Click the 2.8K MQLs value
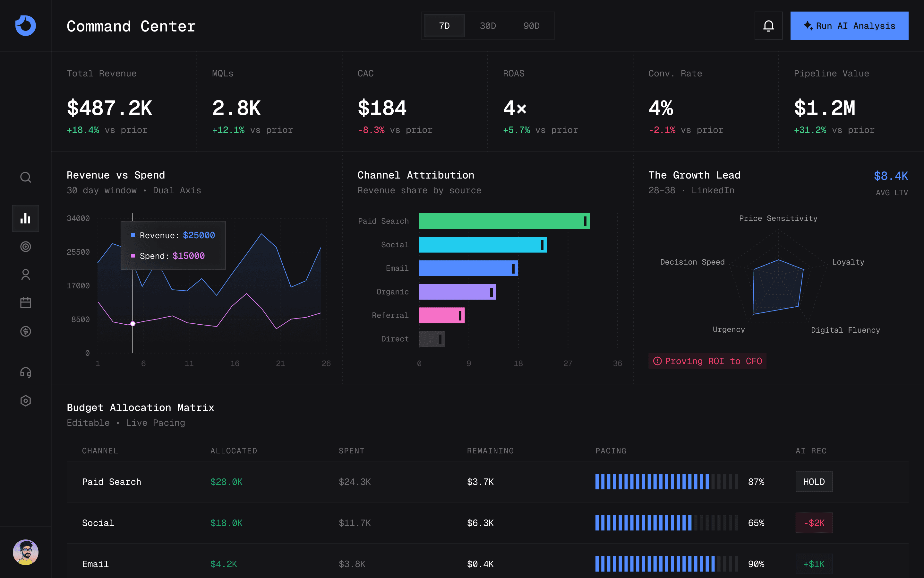Viewport: 924px width, 578px height. coord(236,108)
